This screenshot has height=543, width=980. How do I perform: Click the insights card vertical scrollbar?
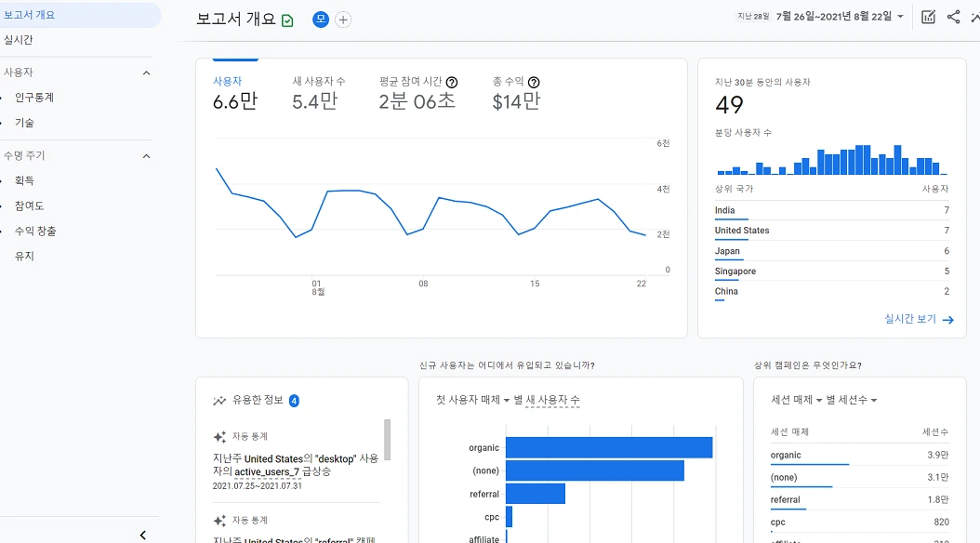coord(388,440)
